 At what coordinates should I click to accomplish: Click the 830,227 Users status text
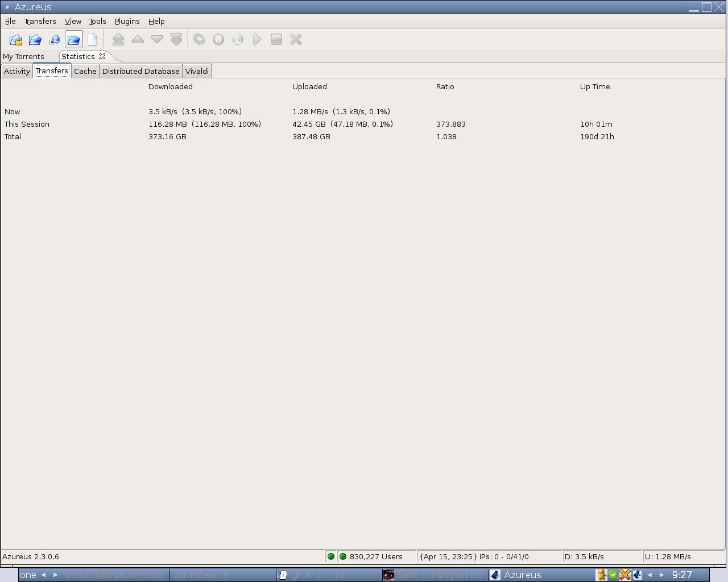(x=376, y=556)
